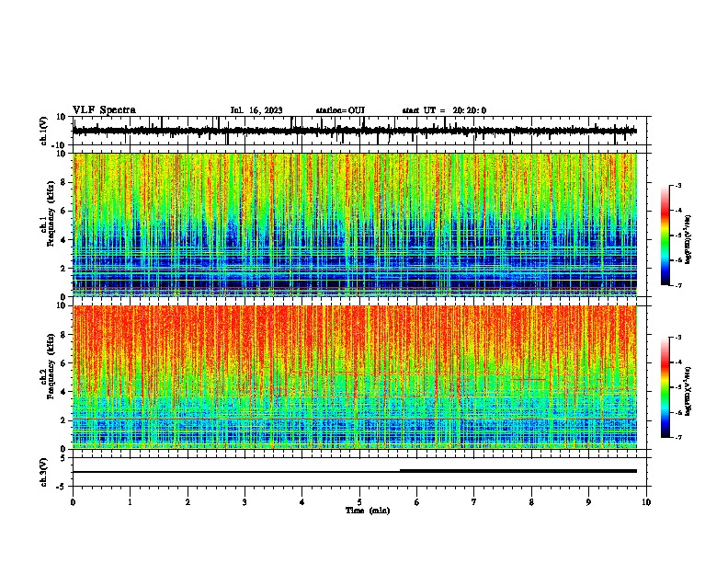Click time axis tick label "6"
The width and height of the screenshot is (728, 563).
[x=417, y=502]
